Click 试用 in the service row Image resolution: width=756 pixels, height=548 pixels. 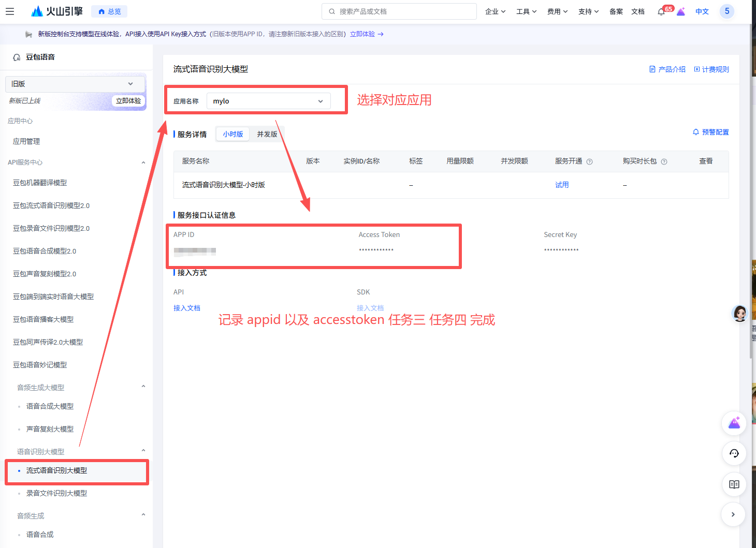click(562, 185)
